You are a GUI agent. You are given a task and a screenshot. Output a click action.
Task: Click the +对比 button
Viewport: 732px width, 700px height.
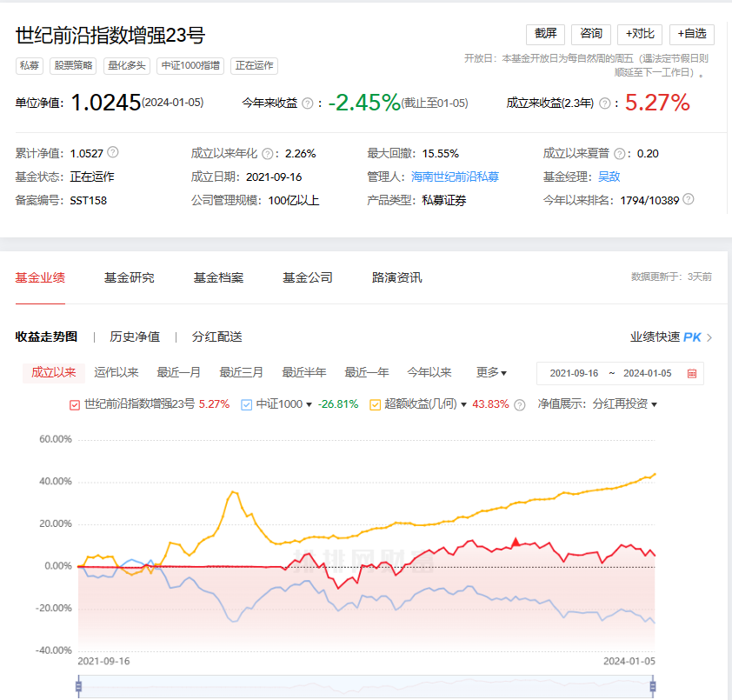pos(640,34)
